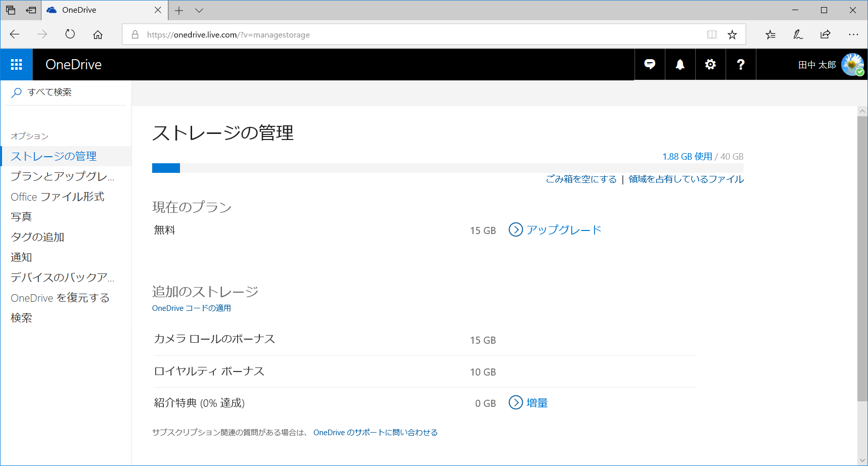The height and width of the screenshot is (466, 868).
Task: Open Web Notes ink tool
Action: 798,34
